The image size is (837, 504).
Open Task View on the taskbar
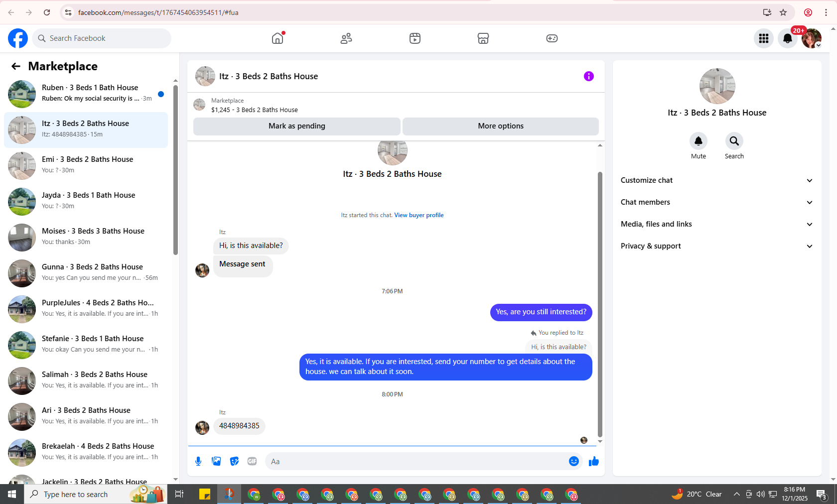[x=179, y=494]
